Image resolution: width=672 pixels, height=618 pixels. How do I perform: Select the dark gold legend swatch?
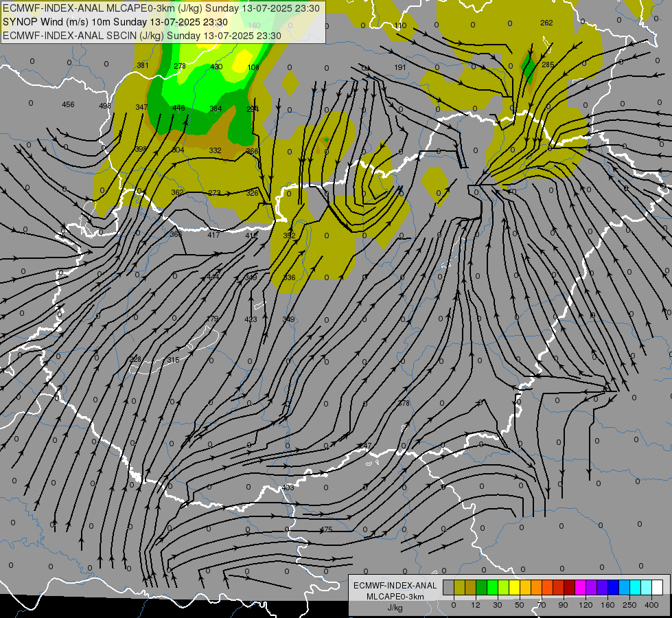(x=471, y=588)
